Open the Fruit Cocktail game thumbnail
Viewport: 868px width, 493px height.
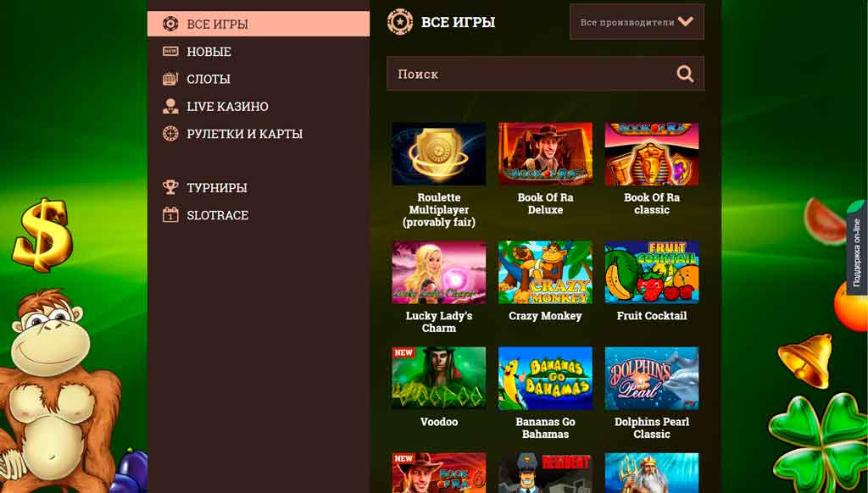click(x=651, y=272)
